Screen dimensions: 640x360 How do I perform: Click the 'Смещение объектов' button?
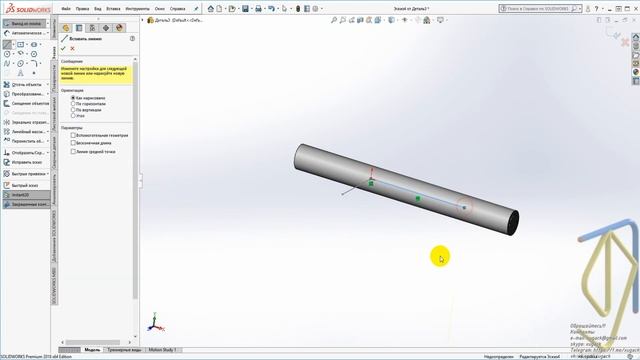pyautogui.click(x=26, y=104)
